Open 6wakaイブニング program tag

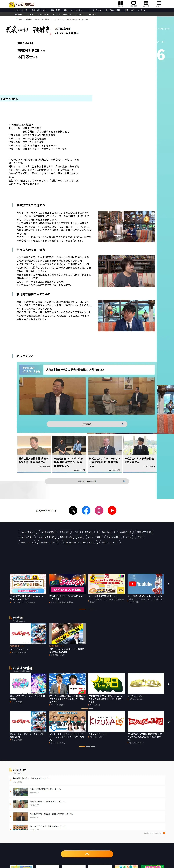[28, 532]
